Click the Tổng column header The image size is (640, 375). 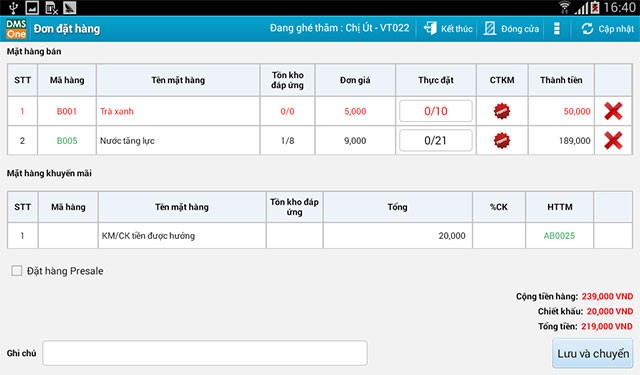click(x=397, y=207)
